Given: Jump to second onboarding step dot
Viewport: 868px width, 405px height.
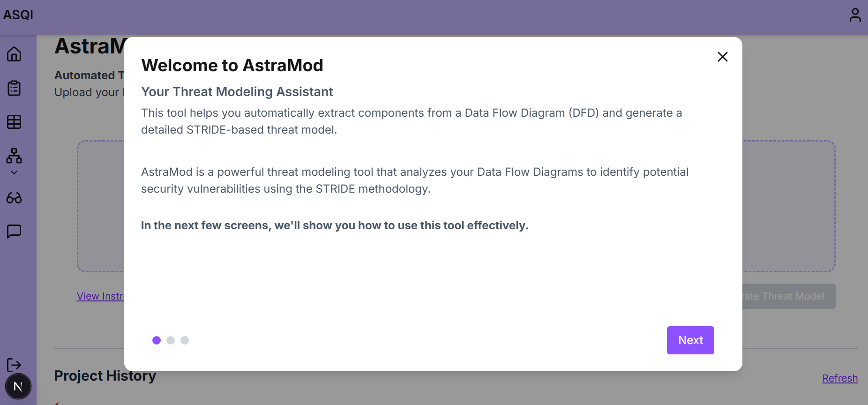Looking at the screenshot, I should coord(171,340).
